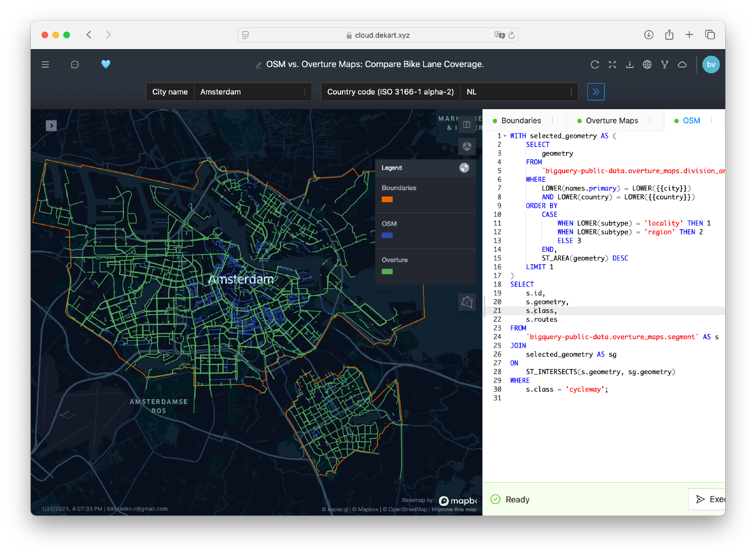Click the LIMIT 1 code line
The width and height of the screenshot is (756, 556).
(540, 267)
